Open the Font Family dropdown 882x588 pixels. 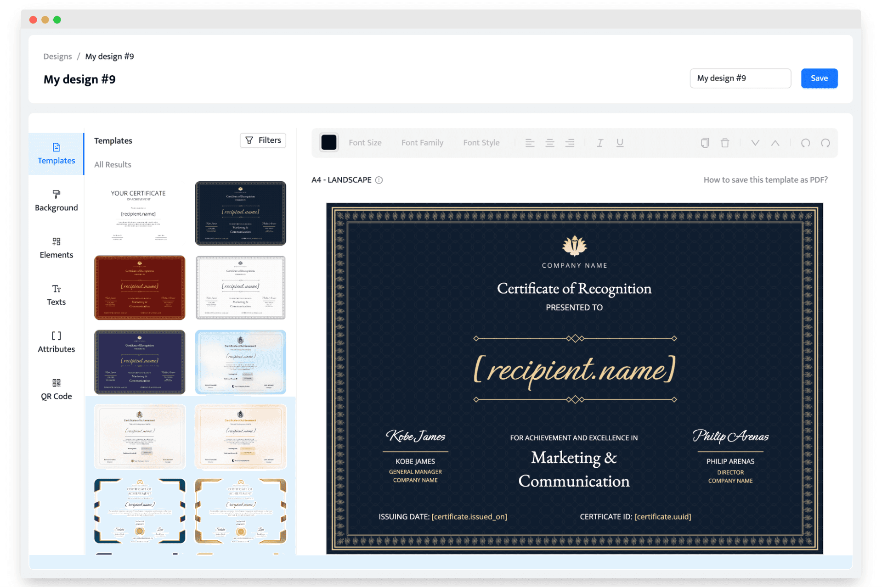pyautogui.click(x=422, y=143)
